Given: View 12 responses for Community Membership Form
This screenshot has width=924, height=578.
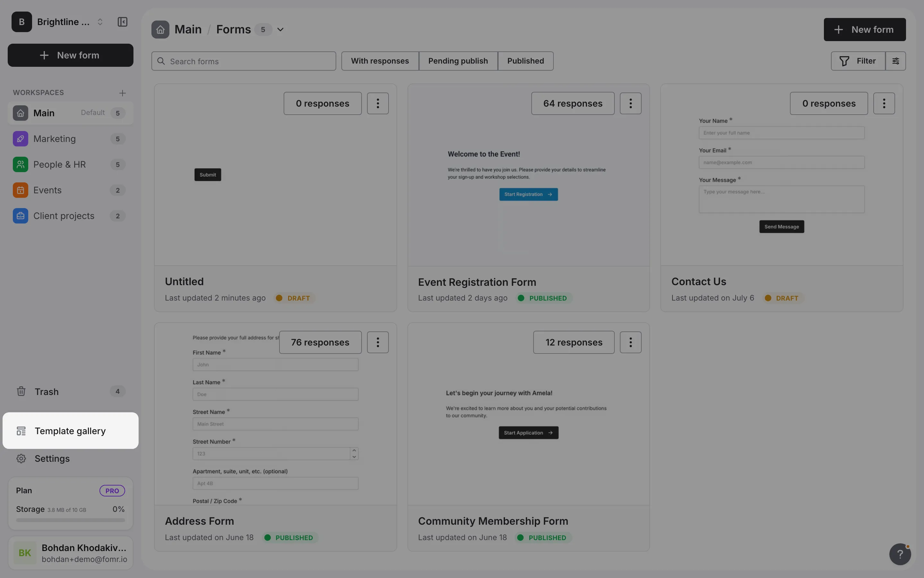Looking at the screenshot, I should click(574, 342).
